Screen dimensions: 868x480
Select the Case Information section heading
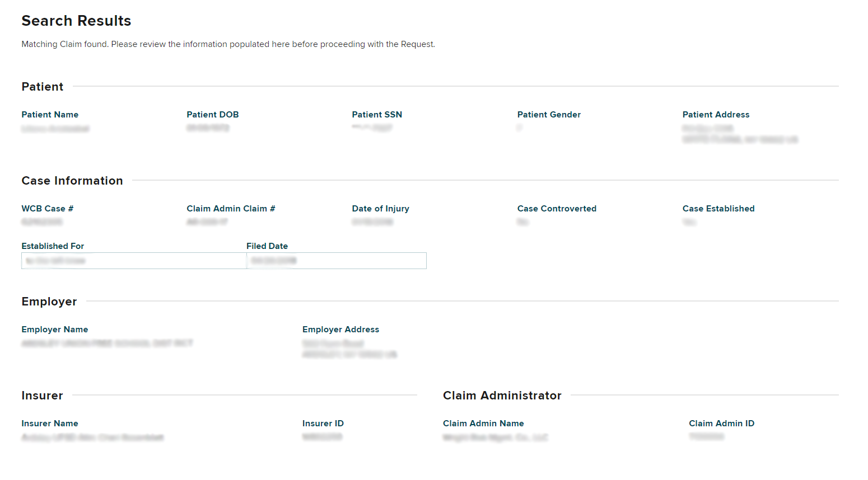click(x=72, y=181)
